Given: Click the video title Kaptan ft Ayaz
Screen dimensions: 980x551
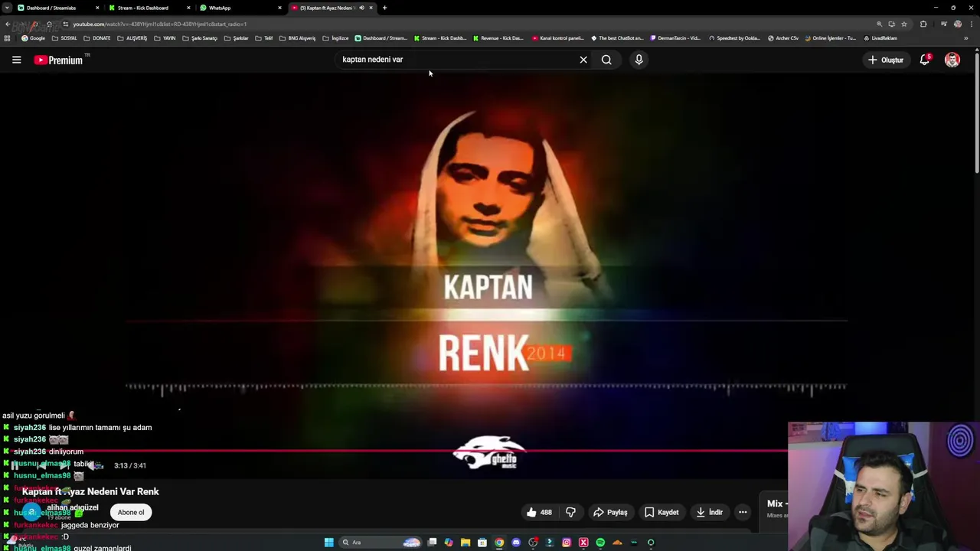Looking at the screenshot, I should coord(90,491).
